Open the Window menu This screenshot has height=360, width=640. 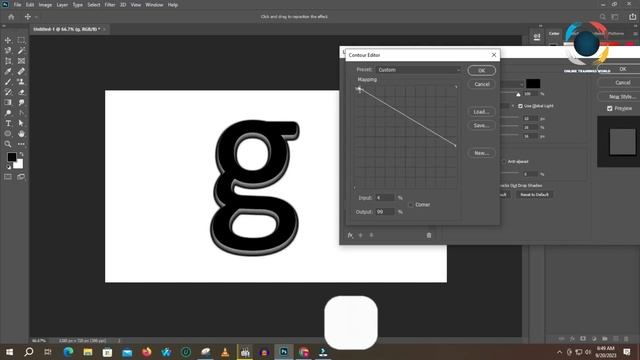(x=154, y=5)
